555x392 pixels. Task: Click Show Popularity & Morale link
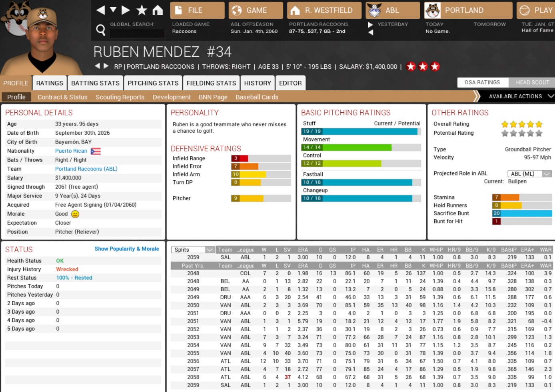point(126,249)
